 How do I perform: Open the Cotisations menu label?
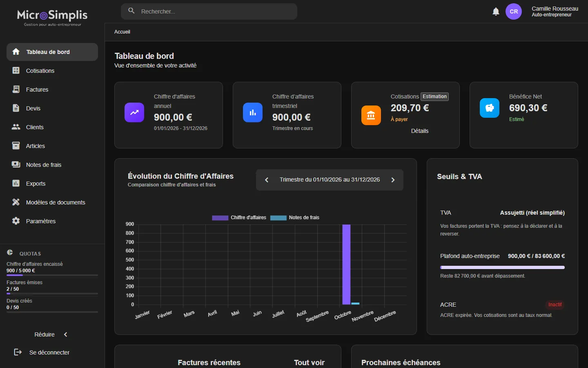tap(40, 71)
